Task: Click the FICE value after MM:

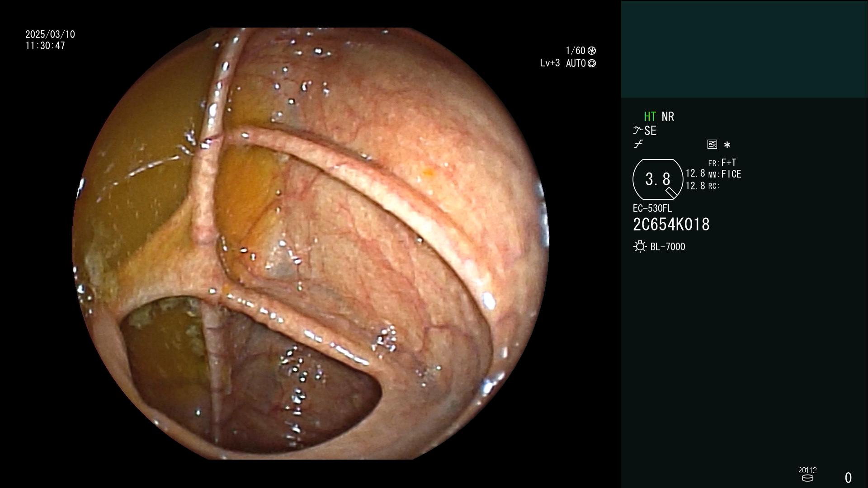Action: coord(731,174)
